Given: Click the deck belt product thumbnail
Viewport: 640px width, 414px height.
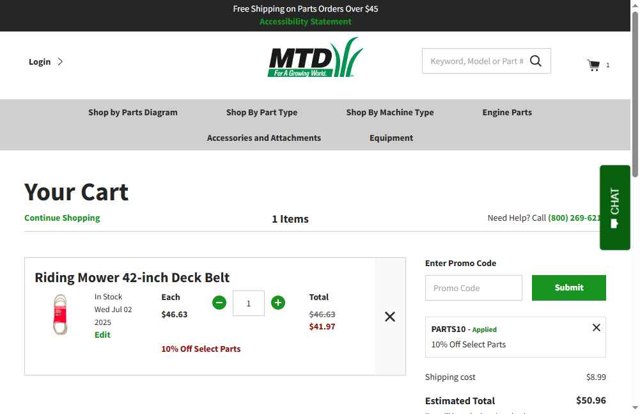Looking at the screenshot, I should tap(60, 315).
